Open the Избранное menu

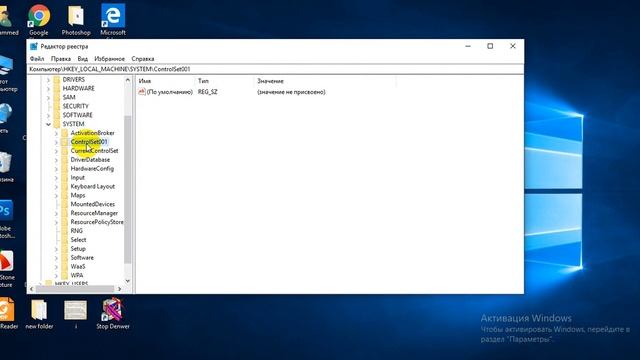pyautogui.click(x=109, y=59)
